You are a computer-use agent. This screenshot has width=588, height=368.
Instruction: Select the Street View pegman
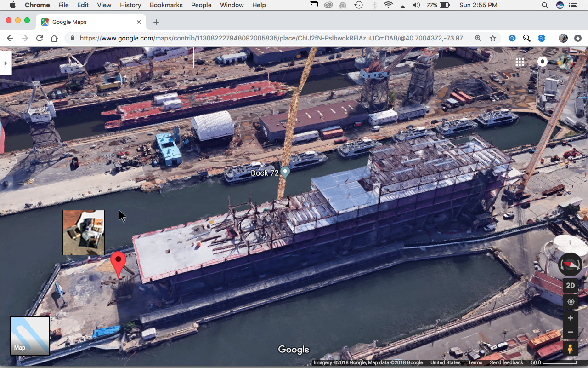click(571, 349)
